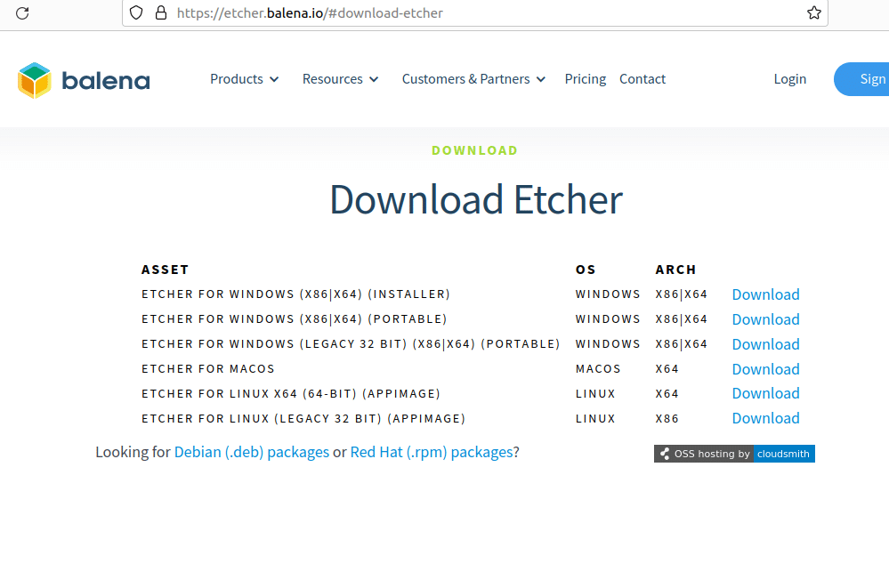Image resolution: width=889 pixels, height=588 pixels.
Task: Select MACOS cell in OS column
Action: coord(598,369)
